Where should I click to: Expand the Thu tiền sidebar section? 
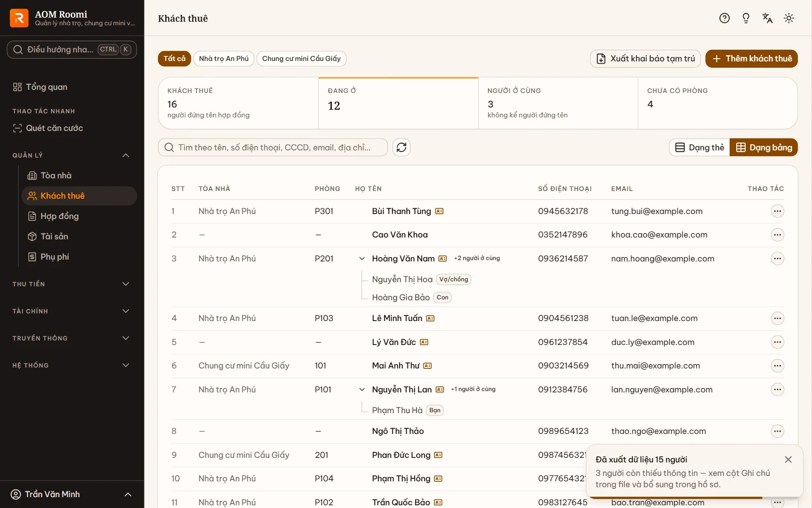pyautogui.click(x=72, y=284)
